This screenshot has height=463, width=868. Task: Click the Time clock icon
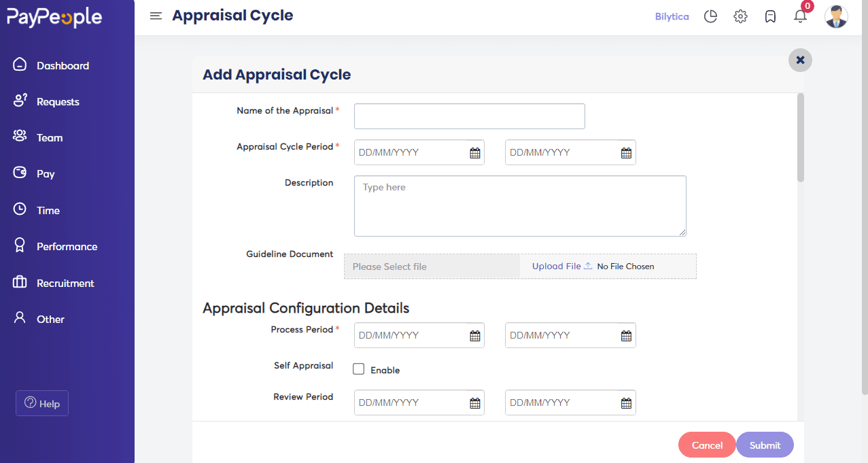tap(20, 209)
